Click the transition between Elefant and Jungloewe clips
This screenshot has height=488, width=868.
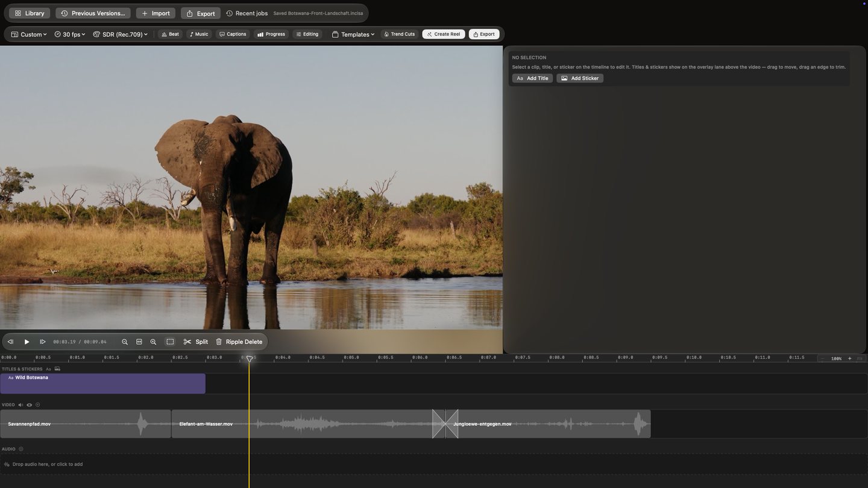[445, 424]
